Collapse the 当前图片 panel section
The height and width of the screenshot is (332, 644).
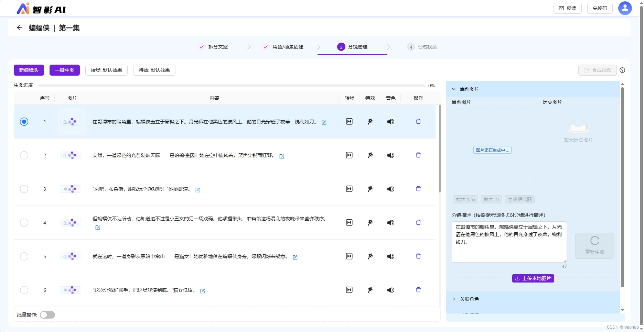[x=533, y=89]
